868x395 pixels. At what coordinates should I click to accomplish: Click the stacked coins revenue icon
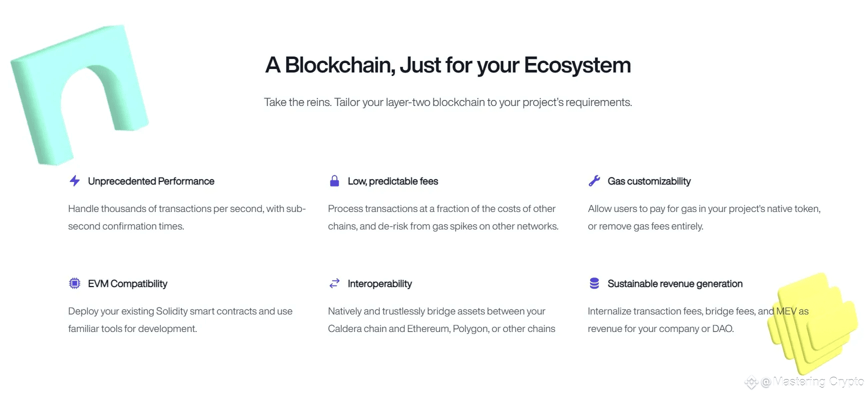point(594,283)
